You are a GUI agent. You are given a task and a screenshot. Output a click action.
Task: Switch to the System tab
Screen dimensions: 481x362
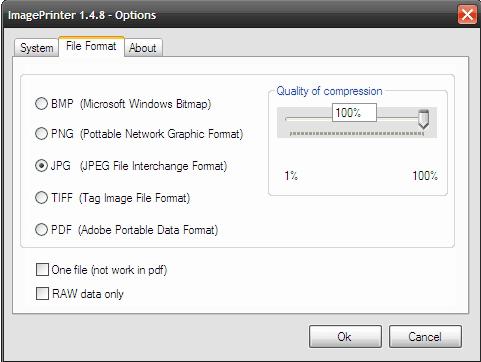[37, 48]
